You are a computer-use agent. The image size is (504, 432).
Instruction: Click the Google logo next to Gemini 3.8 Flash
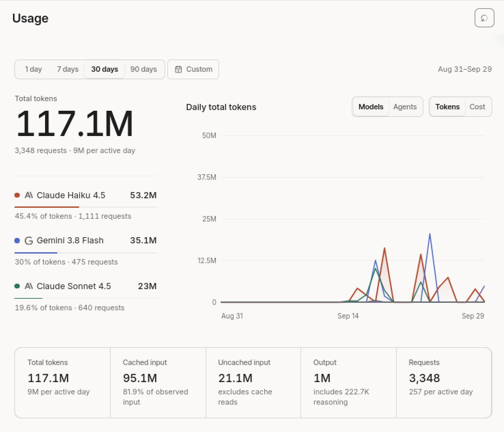(29, 241)
